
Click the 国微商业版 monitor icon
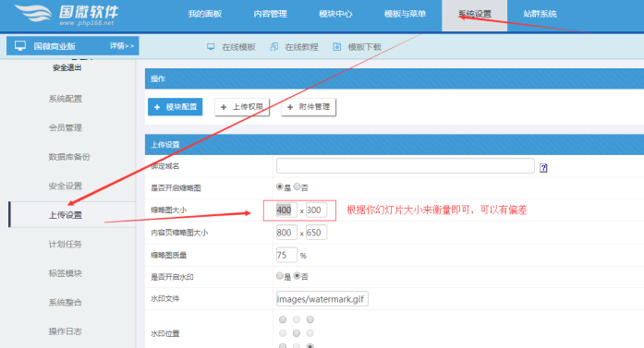pyautogui.click(x=20, y=45)
